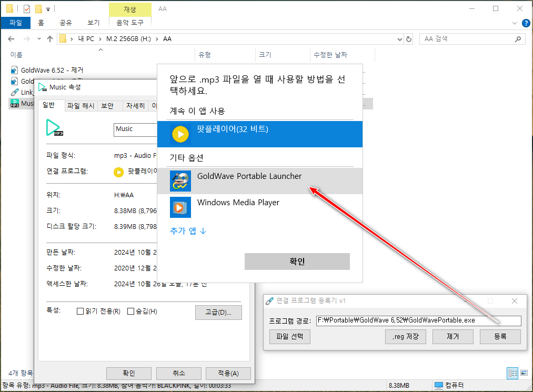
Task: Toggle 숨김(H) checkbox
Action: 130,311
